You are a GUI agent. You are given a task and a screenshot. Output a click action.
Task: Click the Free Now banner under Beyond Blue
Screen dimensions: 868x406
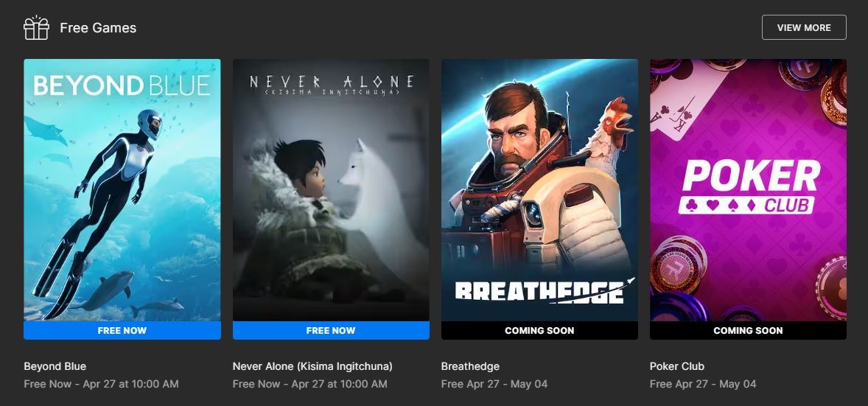pos(122,331)
